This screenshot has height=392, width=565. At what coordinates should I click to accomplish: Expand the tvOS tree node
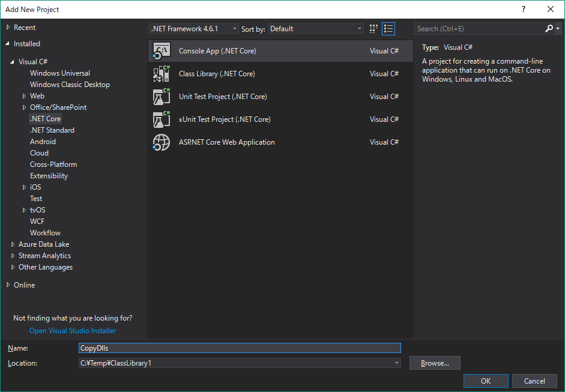coord(24,210)
